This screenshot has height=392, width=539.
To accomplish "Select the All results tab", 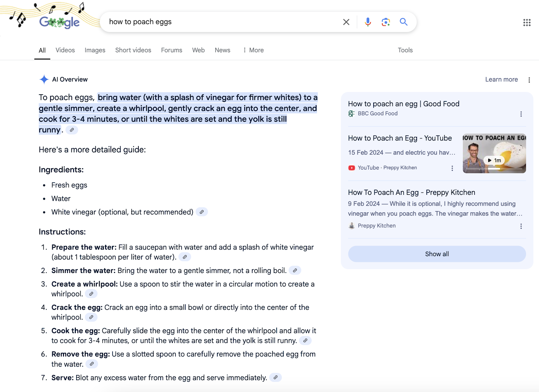I will (x=42, y=50).
